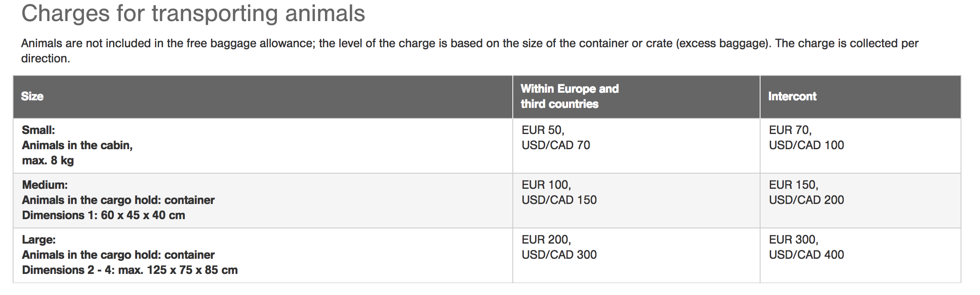Select the "Intercont" column header
The width and height of the screenshot is (980, 295).
pyautogui.click(x=792, y=97)
